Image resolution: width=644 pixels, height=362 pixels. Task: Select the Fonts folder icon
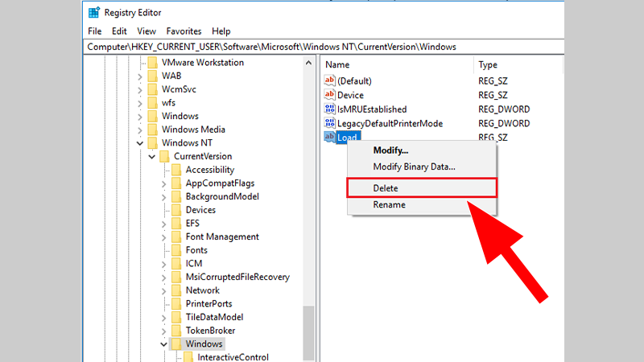pyautogui.click(x=176, y=250)
